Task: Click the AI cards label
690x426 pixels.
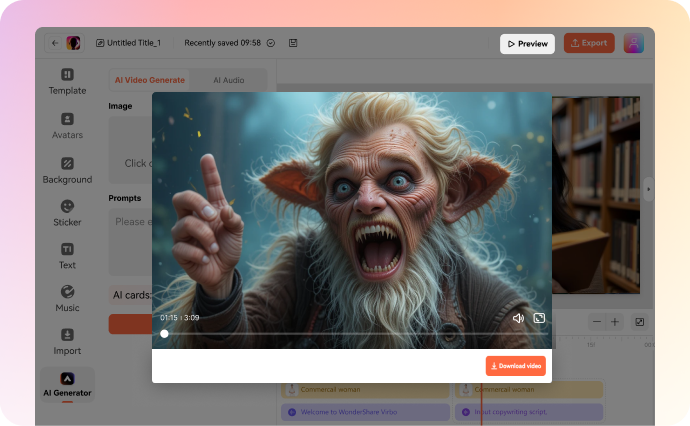Action: pos(132,295)
